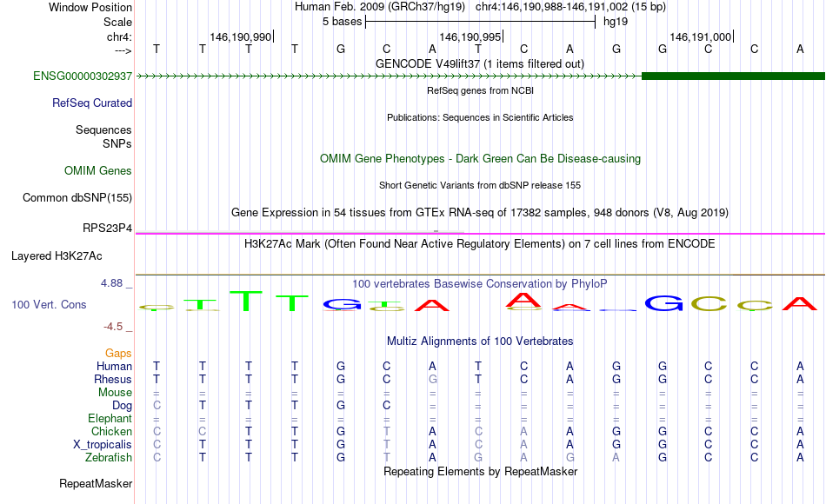The image size is (826, 504).
Task: Click the Elephant species label
Action: (110, 418)
